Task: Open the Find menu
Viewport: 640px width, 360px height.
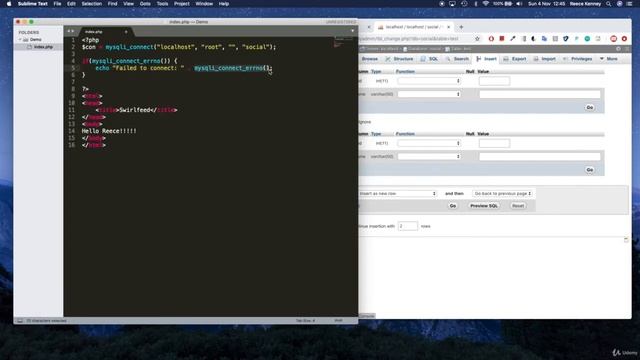Action: pos(112,4)
